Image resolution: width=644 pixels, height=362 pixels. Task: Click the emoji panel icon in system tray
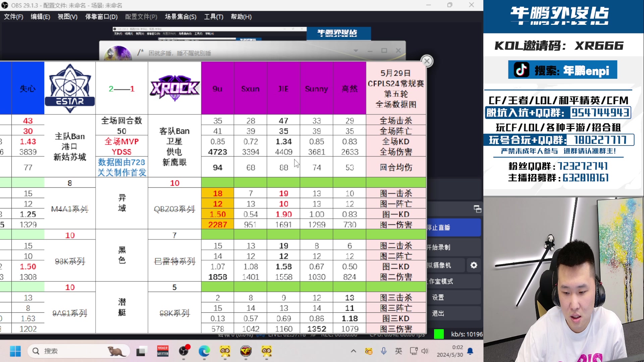click(x=368, y=351)
